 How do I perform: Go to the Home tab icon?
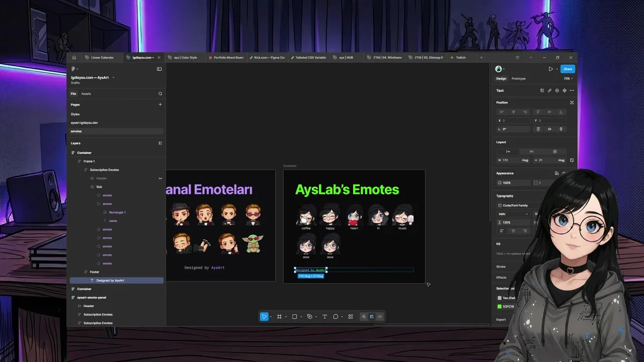(x=74, y=57)
